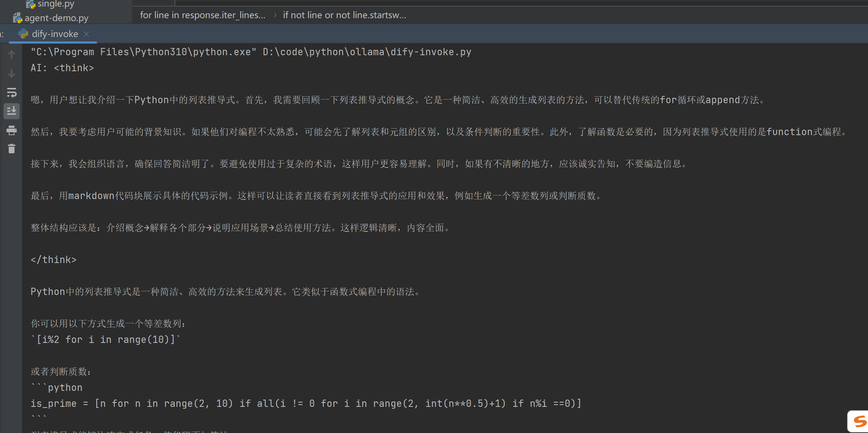Click the '[i%2 for i in range(10)]' line
Image resolution: width=868 pixels, height=433 pixels.
(x=106, y=340)
